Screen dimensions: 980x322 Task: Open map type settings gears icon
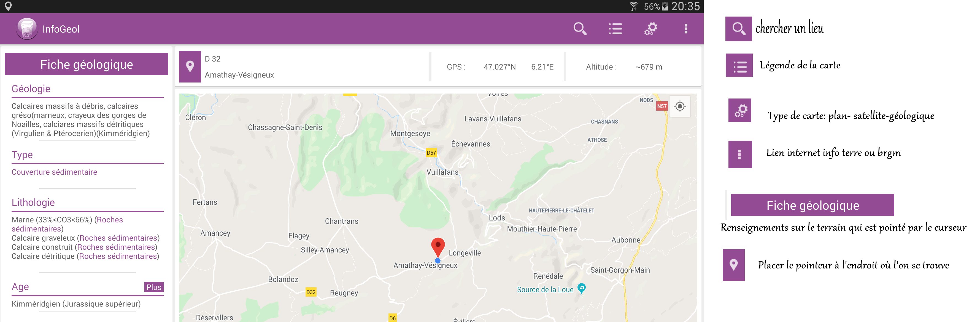(650, 29)
